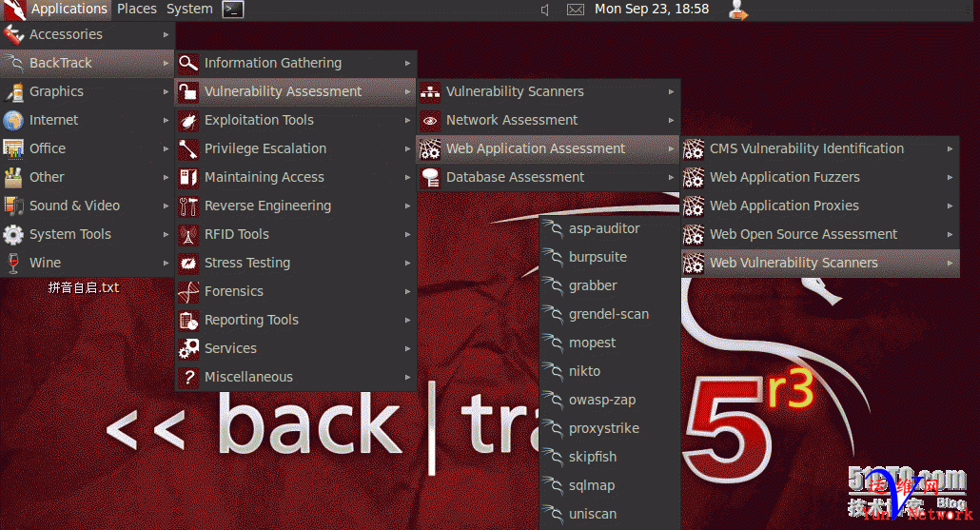This screenshot has width=980, height=530.
Task: Open the Other category entry
Action: (88, 178)
